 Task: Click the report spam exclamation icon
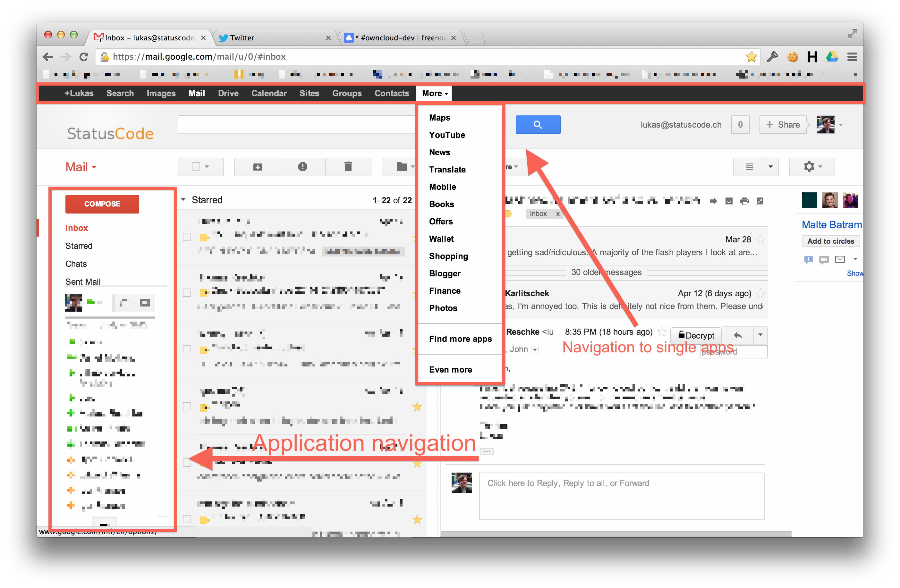pyautogui.click(x=302, y=167)
